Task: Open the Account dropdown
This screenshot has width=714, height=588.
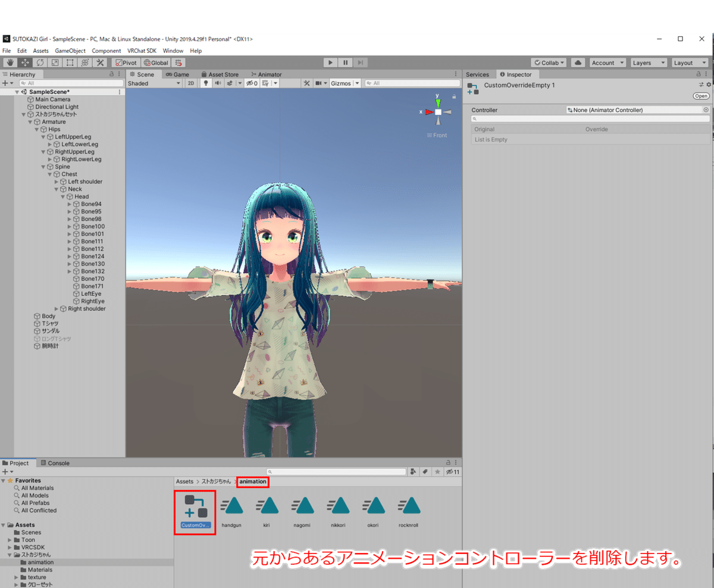Action: coord(607,62)
